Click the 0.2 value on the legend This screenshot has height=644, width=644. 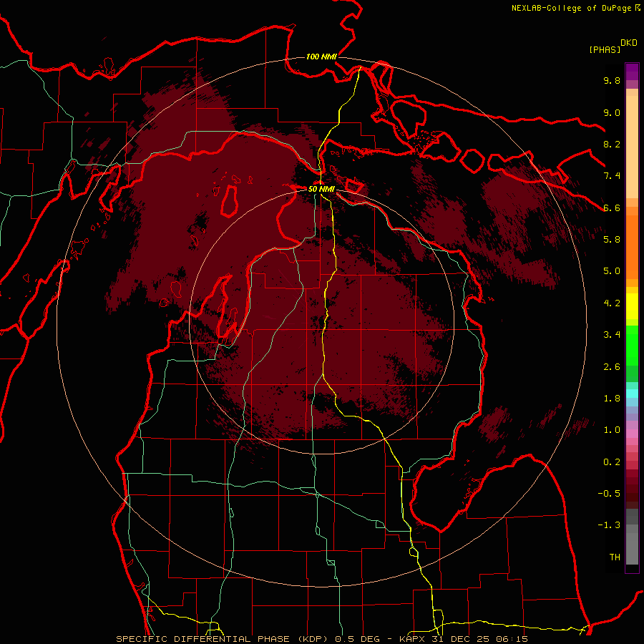[612, 462]
